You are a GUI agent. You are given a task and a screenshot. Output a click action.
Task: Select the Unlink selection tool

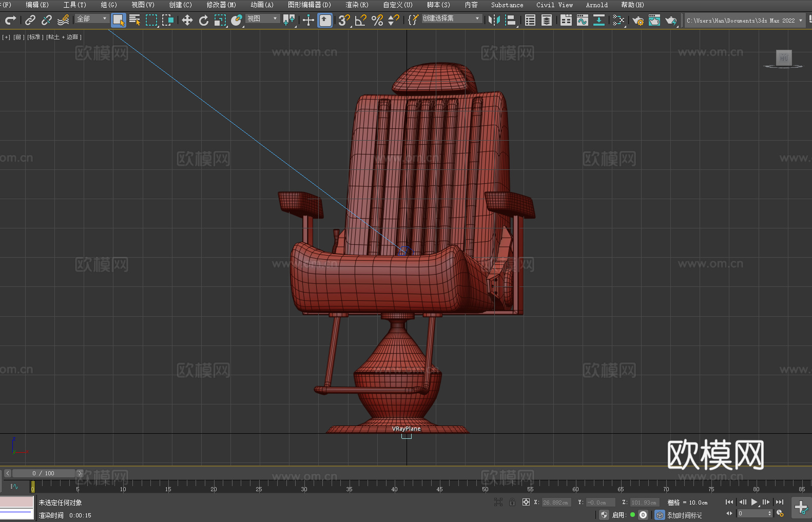coord(47,20)
